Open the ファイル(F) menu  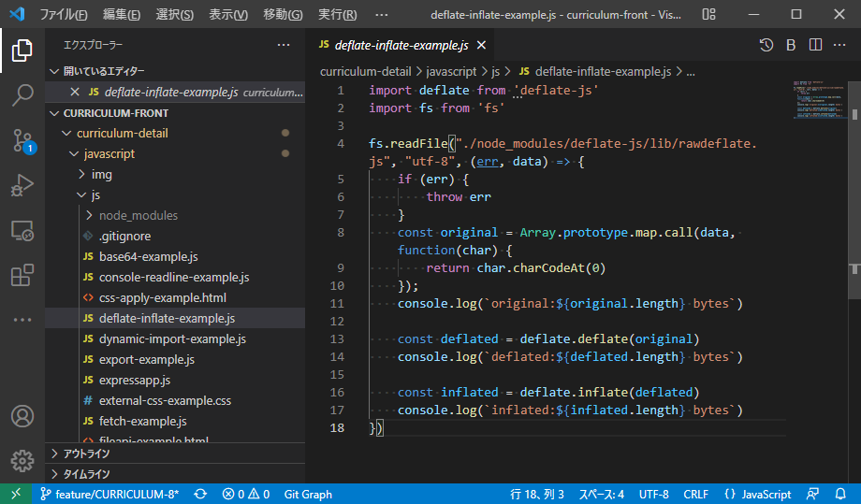64,14
